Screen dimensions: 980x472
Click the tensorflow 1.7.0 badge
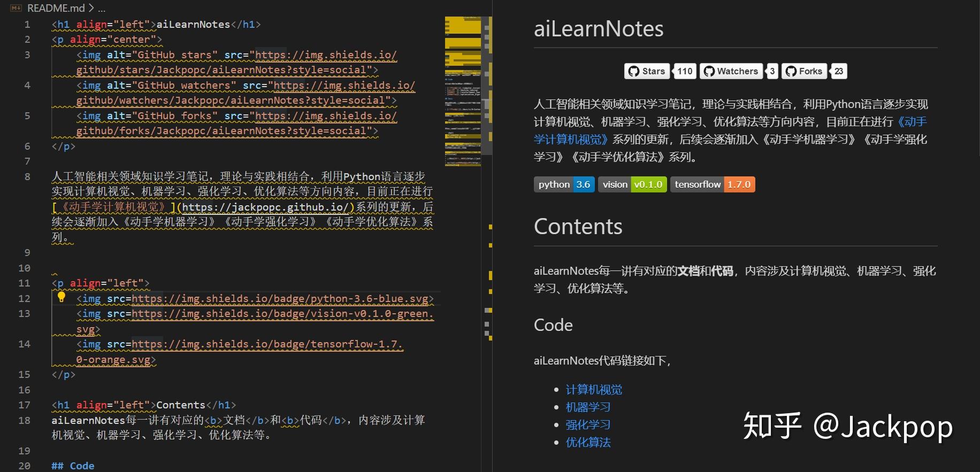pos(713,184)
